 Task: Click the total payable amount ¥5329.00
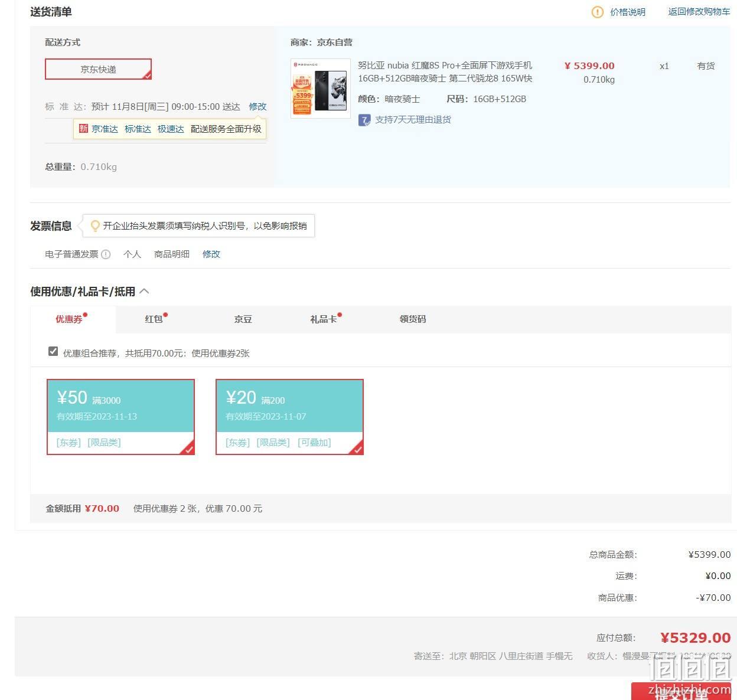click(x=695, y=638)
